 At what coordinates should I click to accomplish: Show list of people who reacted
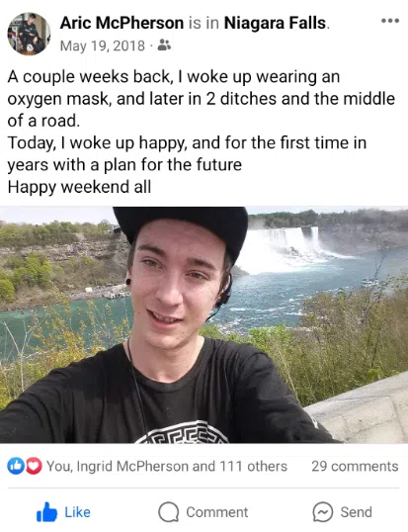[x=167, y=466]
